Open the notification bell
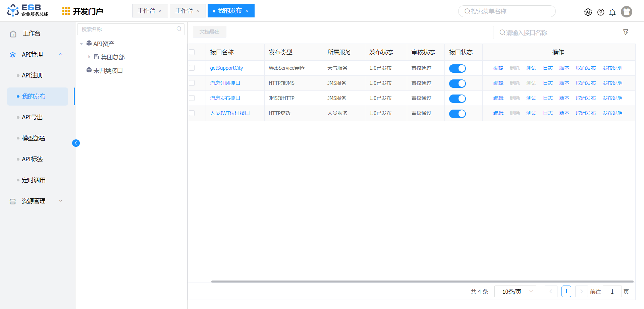644x309 pixels. point(612,12)
